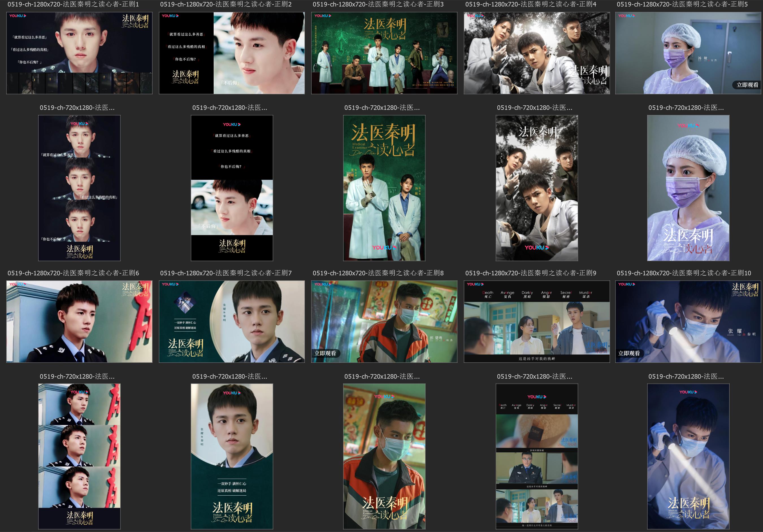Image resolution: width=763 pixels, height=532 pixels.
Task: Click the truncated filename above the green two-doctor portrait poster
Action: (382, 108)
